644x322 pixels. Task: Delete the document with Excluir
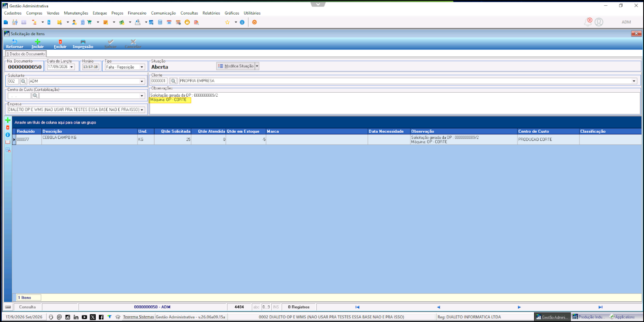(x=60, y=44)
